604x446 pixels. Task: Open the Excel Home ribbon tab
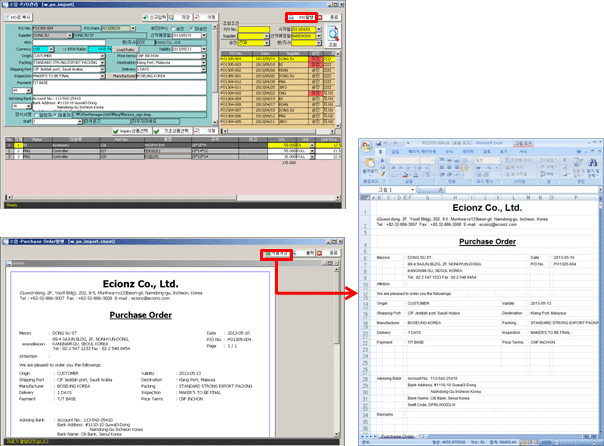pos(380,152)
